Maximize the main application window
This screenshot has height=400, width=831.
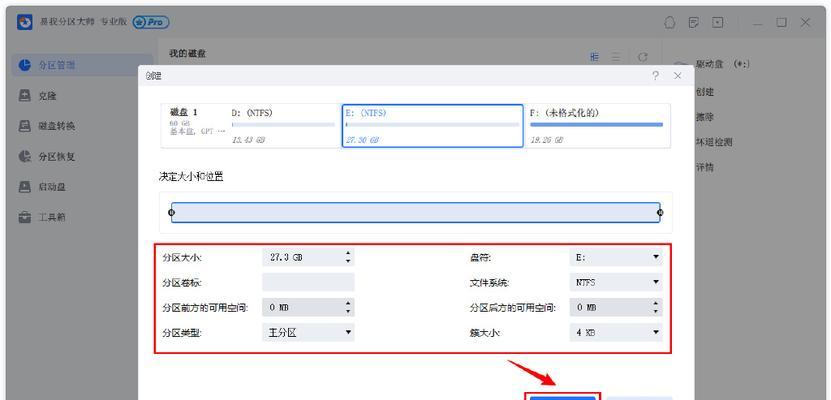[x=782, y=23]
